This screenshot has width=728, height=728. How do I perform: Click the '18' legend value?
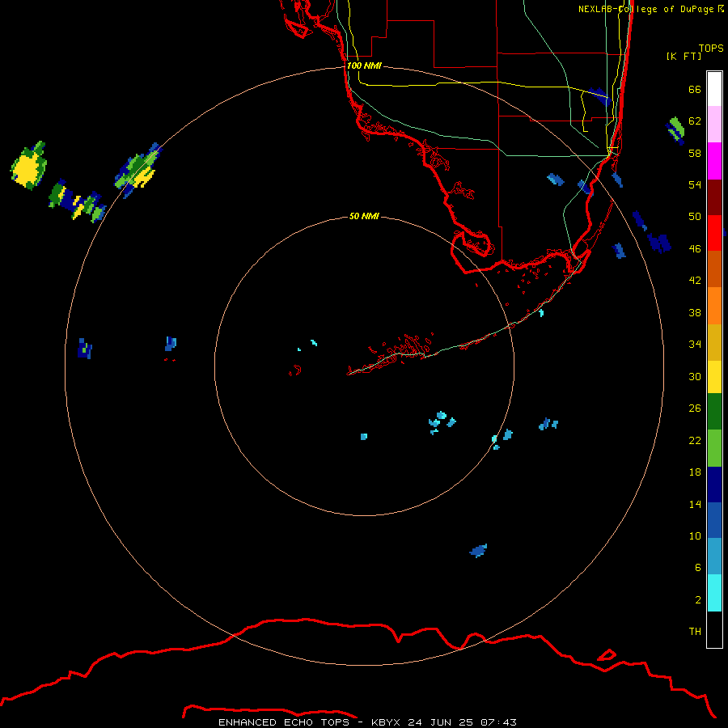click(695, 472)
